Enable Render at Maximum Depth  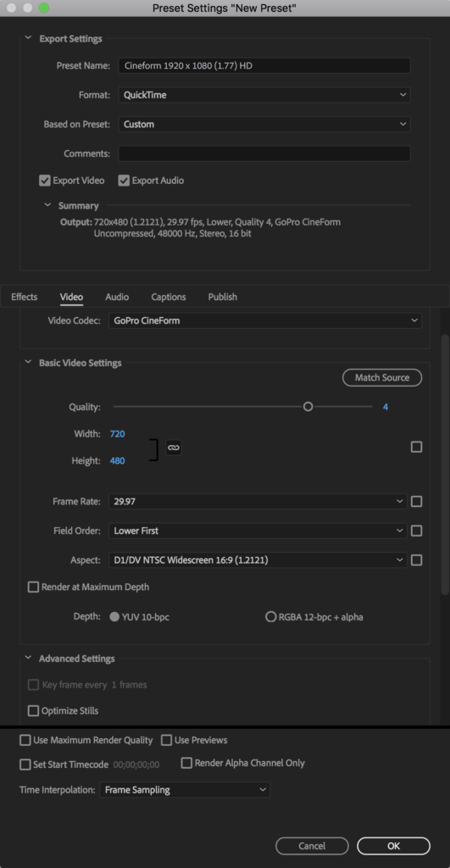33,587
